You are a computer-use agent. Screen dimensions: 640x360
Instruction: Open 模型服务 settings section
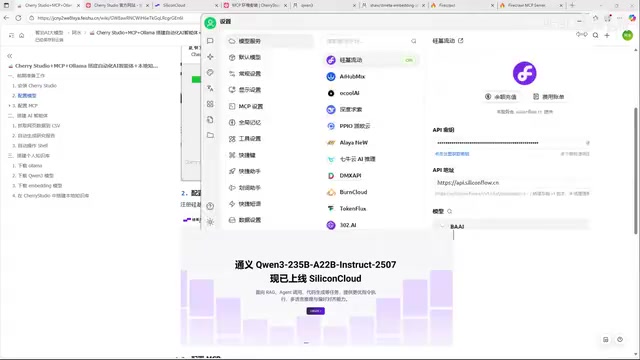(270, 41)
